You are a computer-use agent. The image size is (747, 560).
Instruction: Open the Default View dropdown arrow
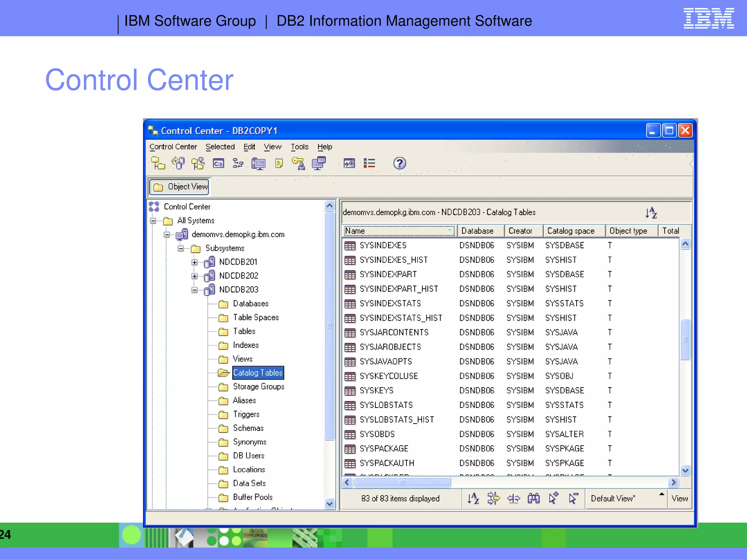[x=661, y=494]
